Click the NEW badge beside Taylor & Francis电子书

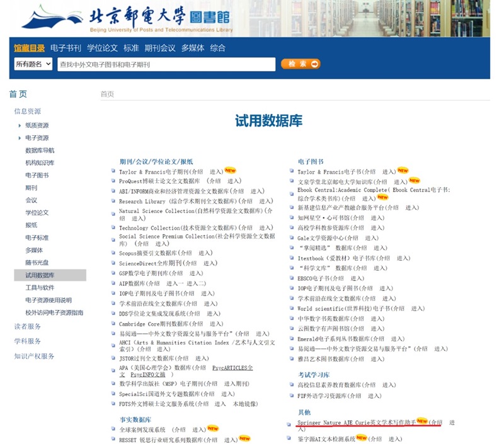pyautogui.click(x=403, y=170)
